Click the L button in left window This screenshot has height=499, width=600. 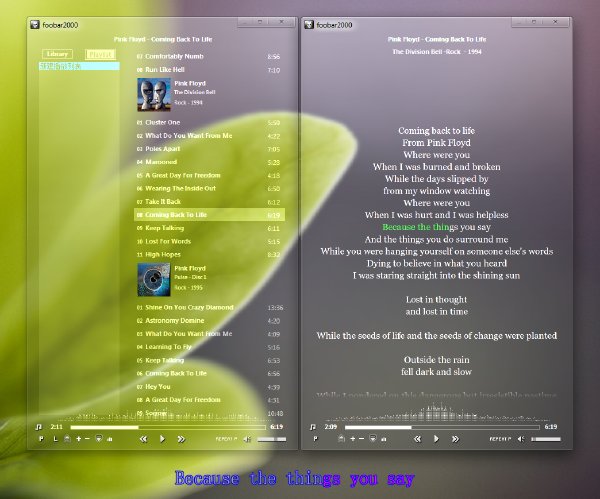tap(55, 439)
